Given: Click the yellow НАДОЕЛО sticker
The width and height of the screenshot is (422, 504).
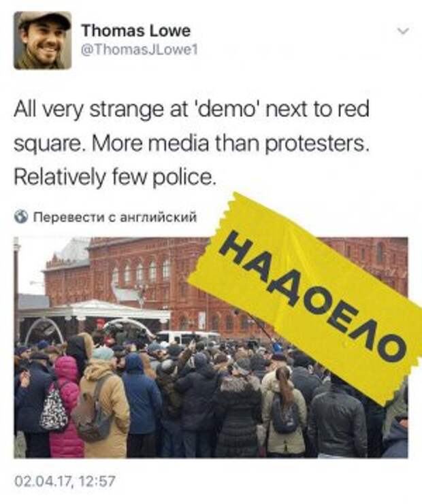Looking at the screenshot, I should point(306,299).
